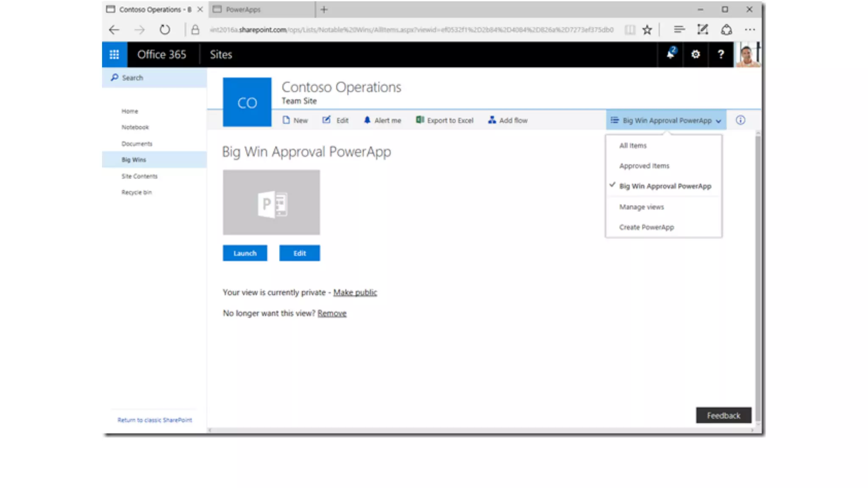Refresh the browser page

[x=164, y=30]
